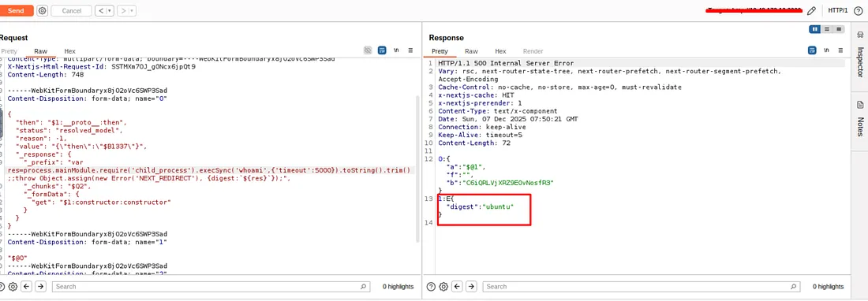Jump to previous Response search match

457,287
